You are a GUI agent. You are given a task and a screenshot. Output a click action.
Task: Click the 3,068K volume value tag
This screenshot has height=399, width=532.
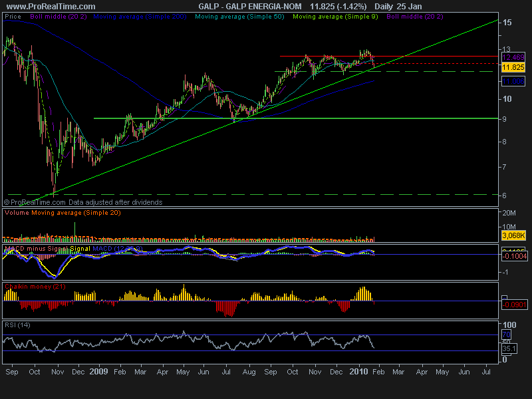pos(513,235)
